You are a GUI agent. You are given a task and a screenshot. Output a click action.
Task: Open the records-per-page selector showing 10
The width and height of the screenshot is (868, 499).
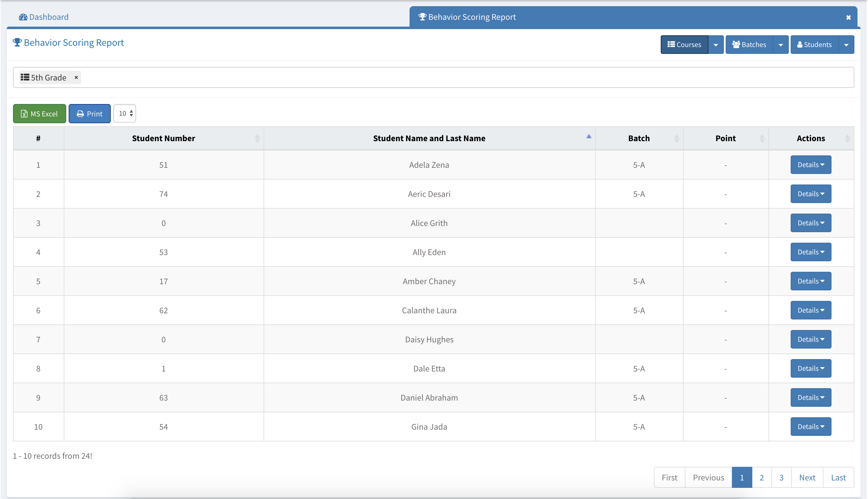(x=125, y=113)
